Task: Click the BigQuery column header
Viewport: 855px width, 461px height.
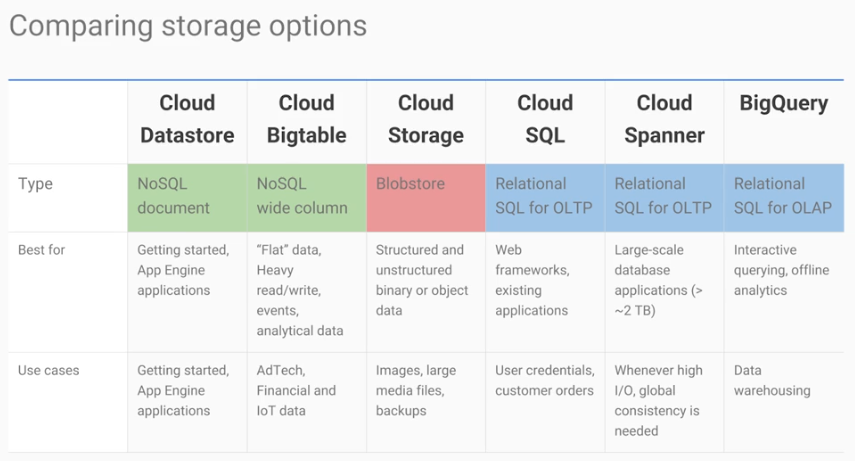Action: tap(784, 103)
